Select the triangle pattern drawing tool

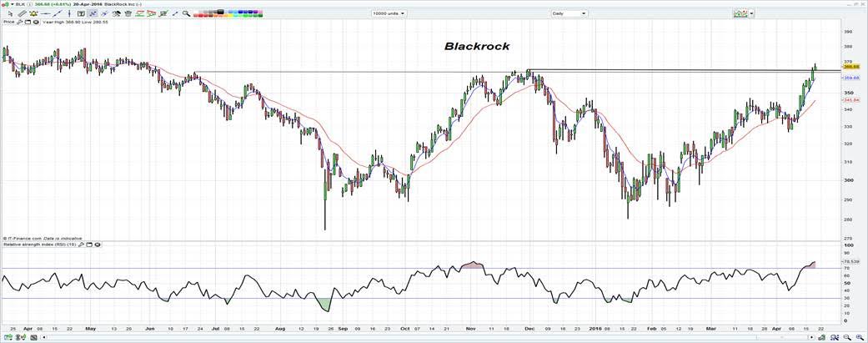pyautogui.click(x=151, y=13)
